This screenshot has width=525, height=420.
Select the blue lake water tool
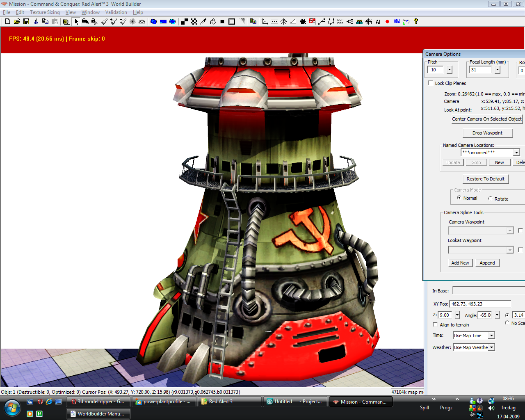pyautogui.click(x=153, y=21)
